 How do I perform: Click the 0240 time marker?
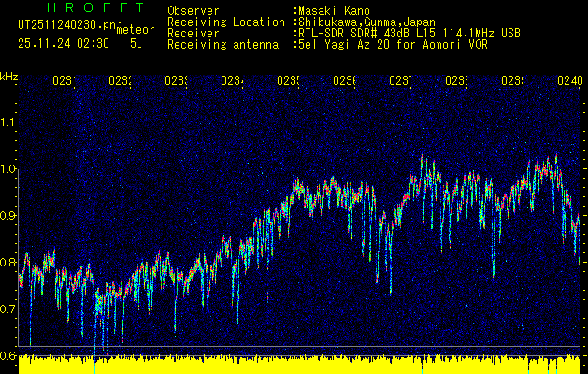(570, 80)
